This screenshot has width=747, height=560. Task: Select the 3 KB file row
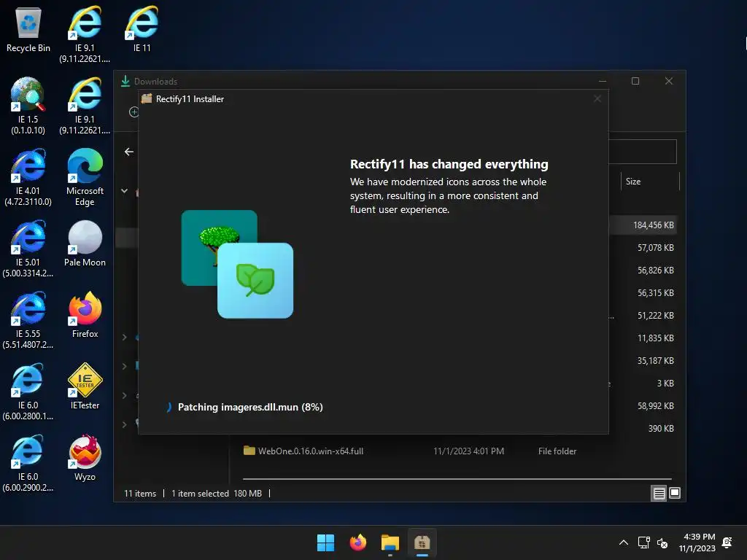coord(643,384)
